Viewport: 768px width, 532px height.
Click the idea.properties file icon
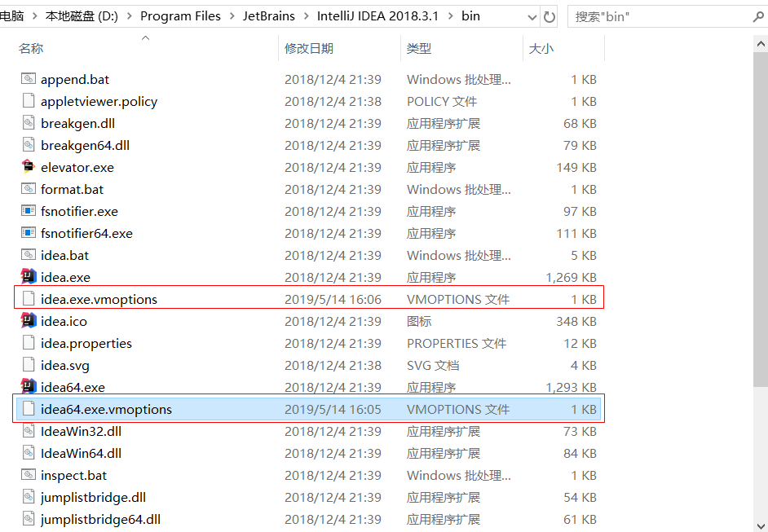point(29,343)
